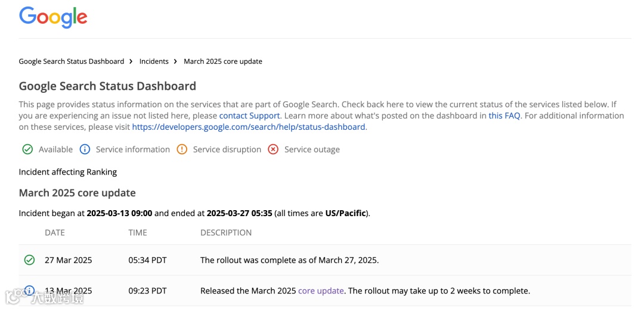Screen dimensions: 644x309
Task: Visit the developers.google.com status-dashboard URL
Action: click(x=249, y=127)
